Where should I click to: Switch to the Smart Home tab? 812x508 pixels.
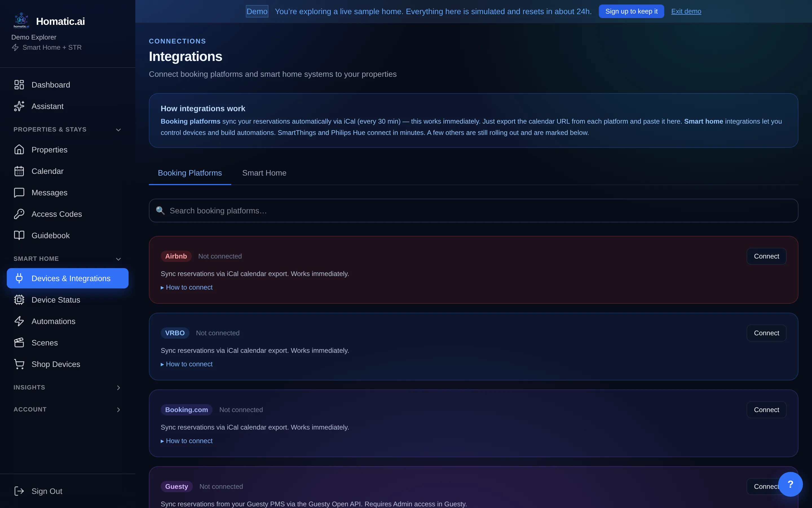click(x=264, y=173)
